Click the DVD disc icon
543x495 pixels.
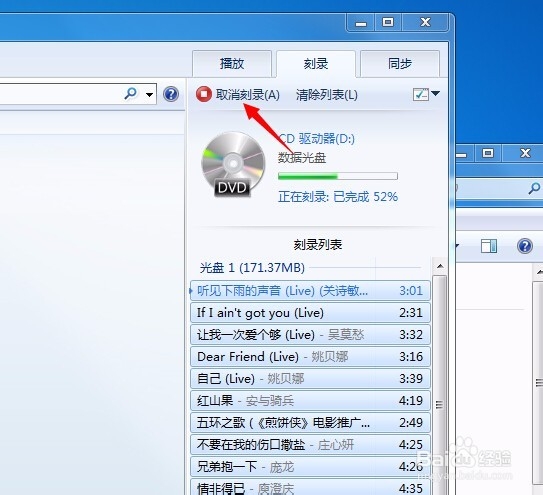pyautogui.click(x=233, y=165)
